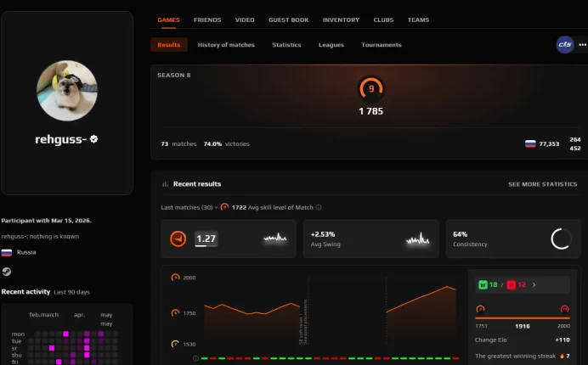Viewport: 588px width, 365px height.
Task: Click Participant with Mar 15, 2026 text
Action: click(46, 221)
